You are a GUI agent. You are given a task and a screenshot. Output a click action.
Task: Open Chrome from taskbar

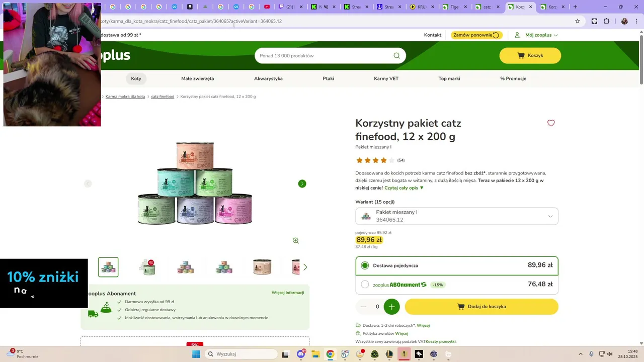point(330,354)
